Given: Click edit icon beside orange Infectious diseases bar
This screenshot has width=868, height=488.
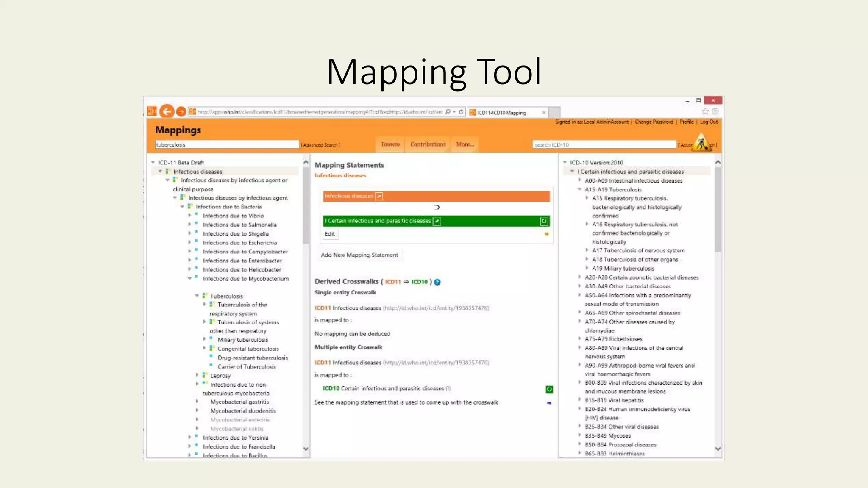Looking at the screenshot, I should pyautogui.click(x=379, y=196).
